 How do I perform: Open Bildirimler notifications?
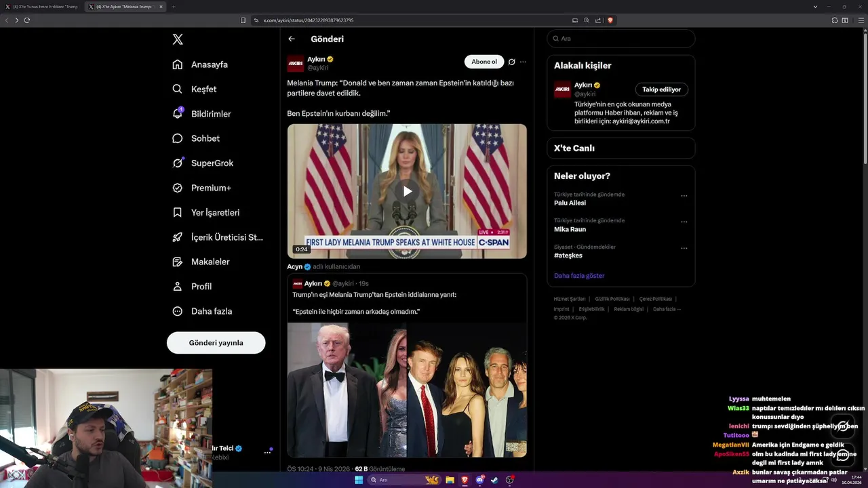(x=201, y=114)
